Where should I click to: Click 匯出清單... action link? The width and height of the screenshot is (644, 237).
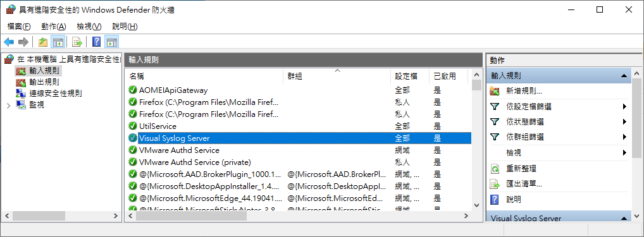point(524,184)
